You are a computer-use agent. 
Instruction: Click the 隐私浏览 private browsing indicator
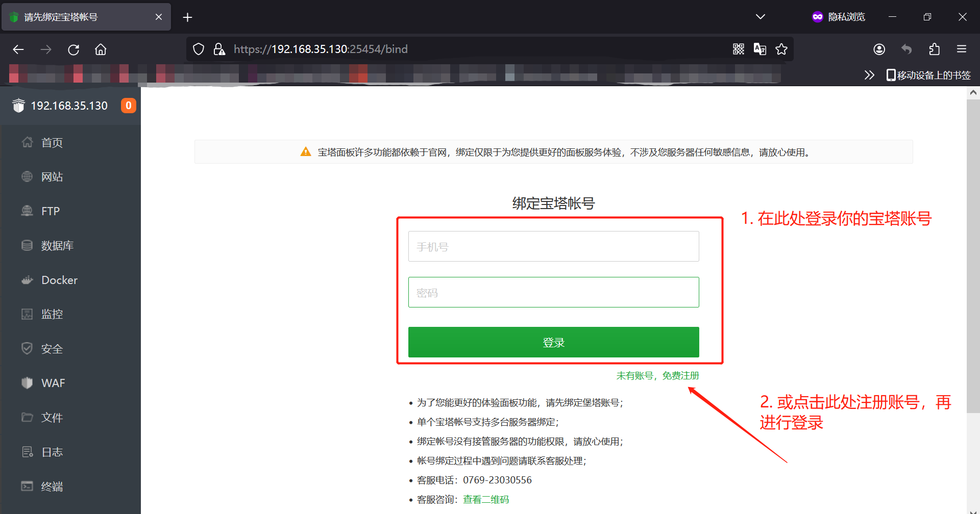839,17
